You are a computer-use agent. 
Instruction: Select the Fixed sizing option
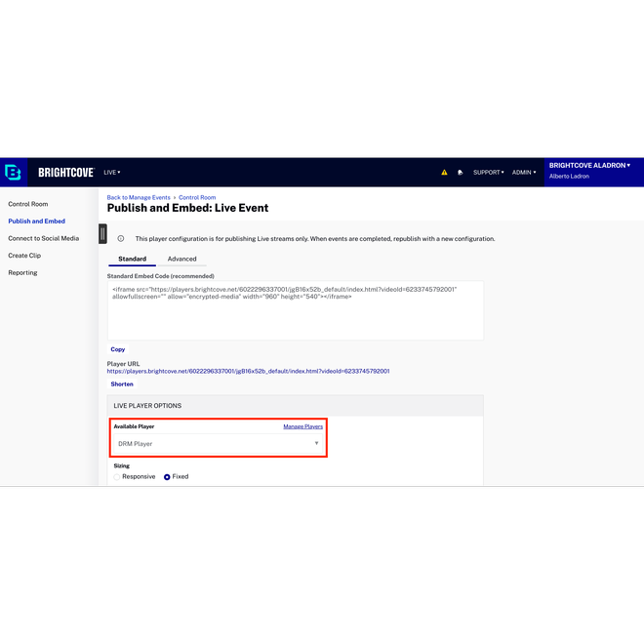point(167,477)
